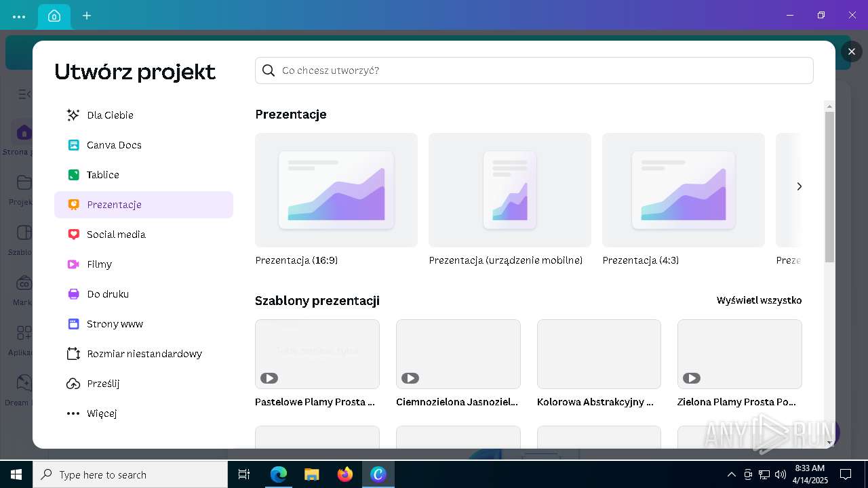Click the Tablice whiteboard icon

click(73, 175)
